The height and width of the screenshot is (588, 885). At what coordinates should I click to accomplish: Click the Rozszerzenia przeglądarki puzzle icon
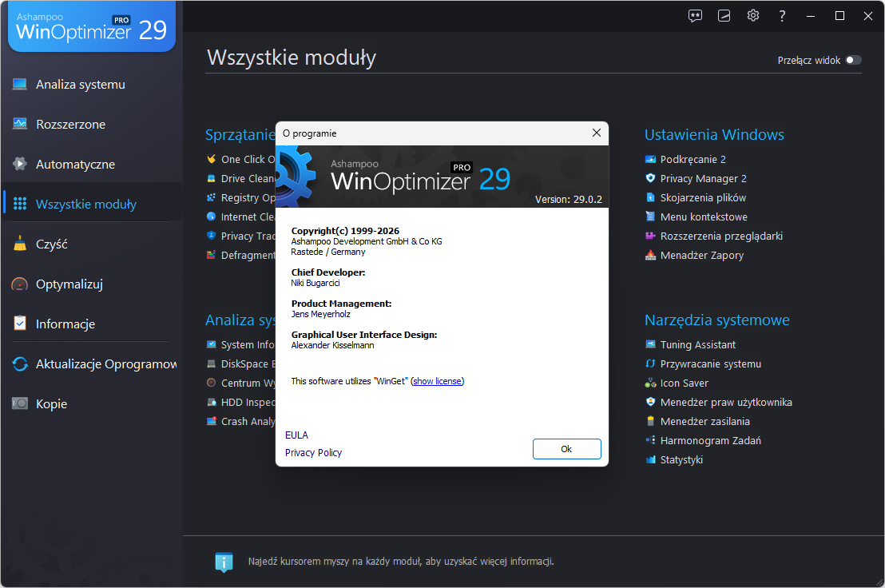click(x=650, y=236)
